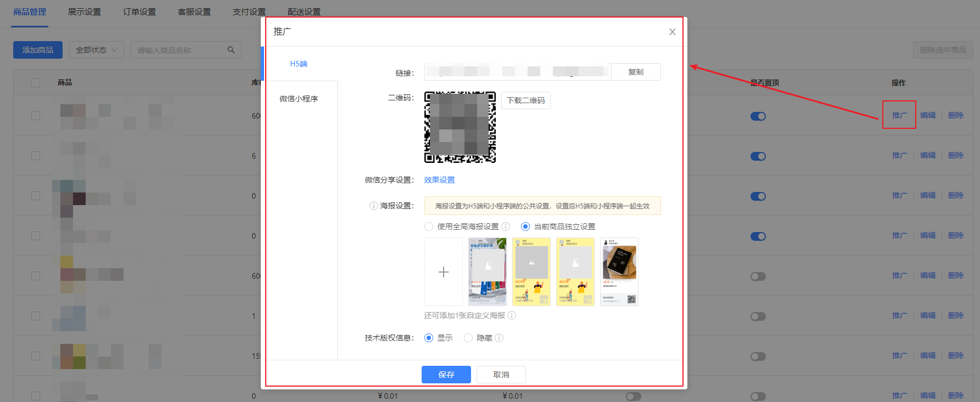Toggle 是否置顶 switch in second product row
This screenshot has width=980, height=402.
coord(758,156)
